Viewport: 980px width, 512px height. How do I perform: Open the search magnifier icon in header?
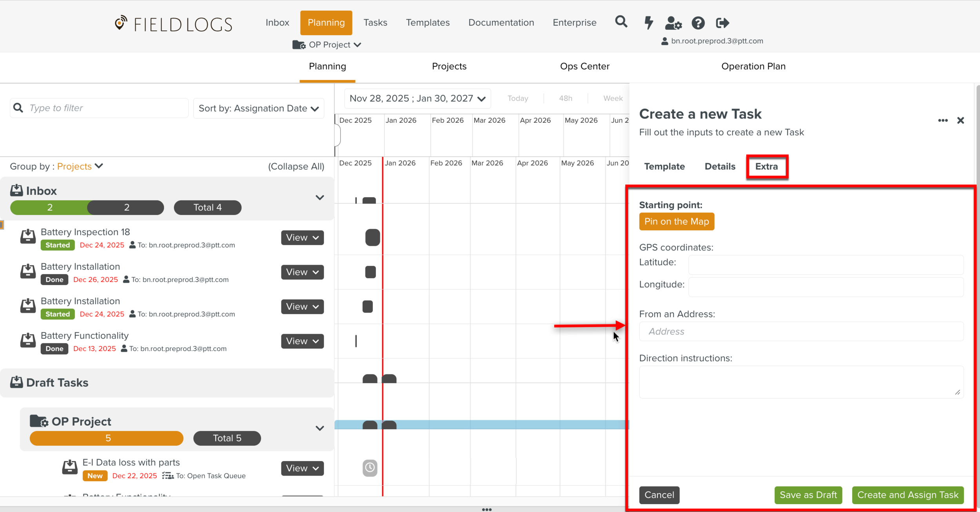[621, 22]
